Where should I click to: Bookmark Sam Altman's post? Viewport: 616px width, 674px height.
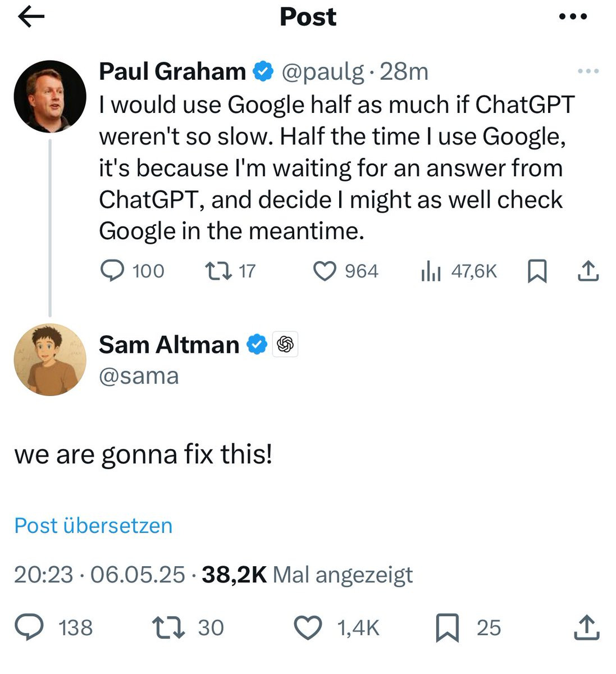click(448, 627)
